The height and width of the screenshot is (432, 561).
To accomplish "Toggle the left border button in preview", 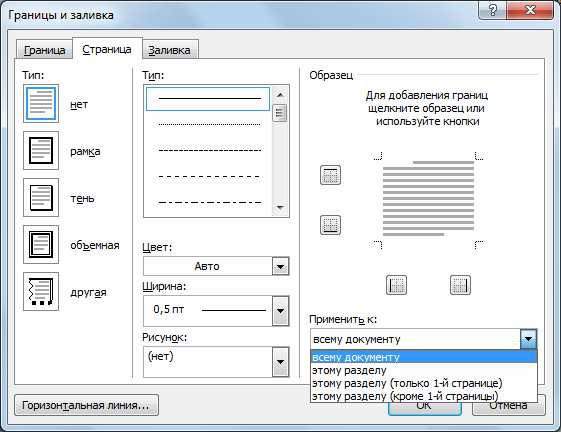I will pos(396,285).
